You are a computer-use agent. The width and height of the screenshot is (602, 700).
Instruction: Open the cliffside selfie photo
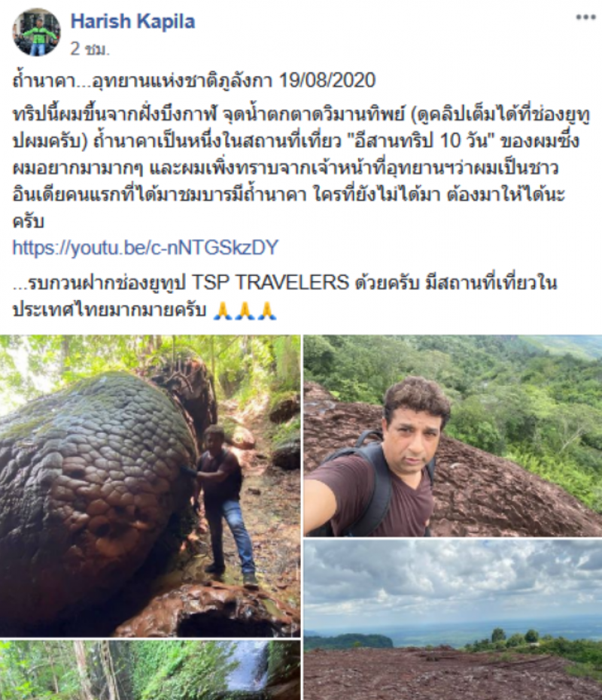pyautogui.click(x=453, y=436)
